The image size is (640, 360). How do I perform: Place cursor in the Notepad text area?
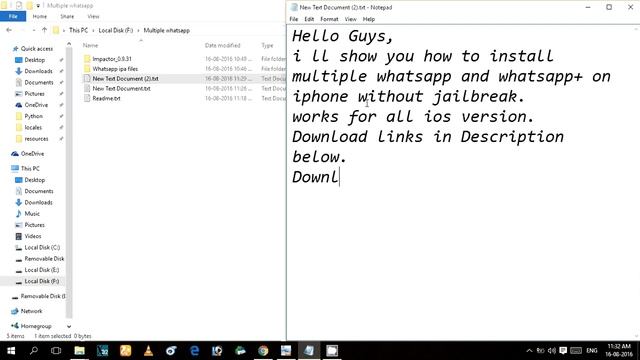tap(461, 182)
